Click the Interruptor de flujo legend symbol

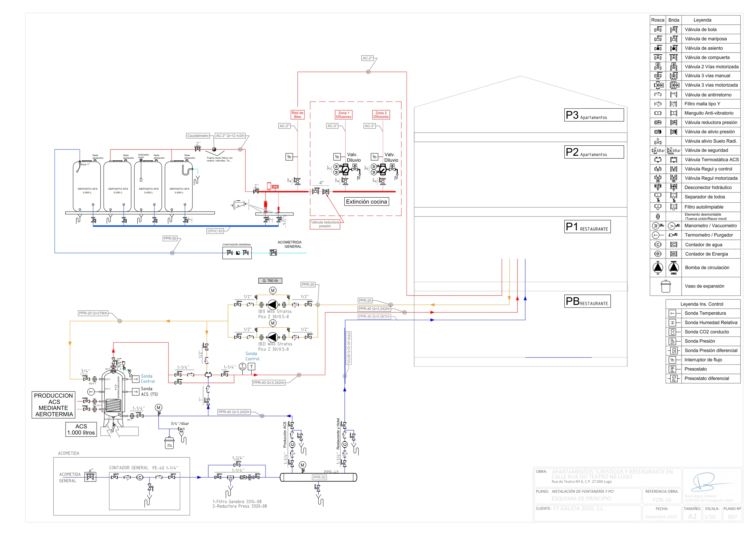point(673,360)
